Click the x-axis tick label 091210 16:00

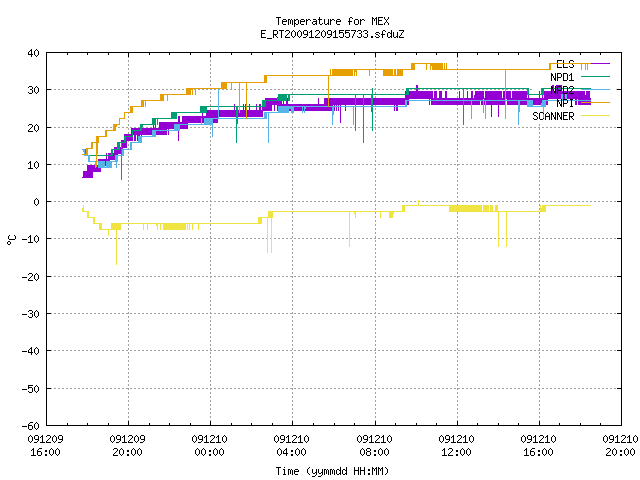[x=538, y=446]
